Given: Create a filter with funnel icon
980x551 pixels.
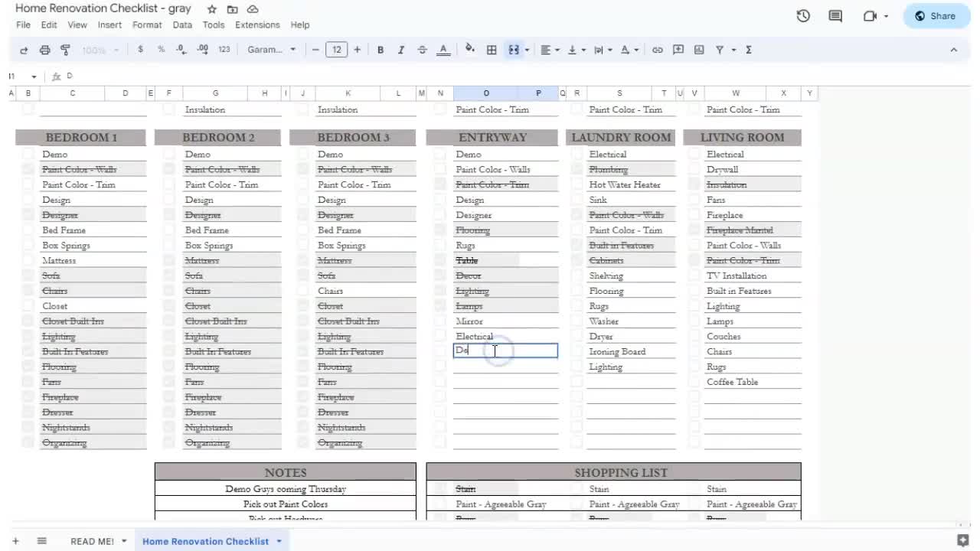Looking at the screenshot, I should [x=720, y=50].
